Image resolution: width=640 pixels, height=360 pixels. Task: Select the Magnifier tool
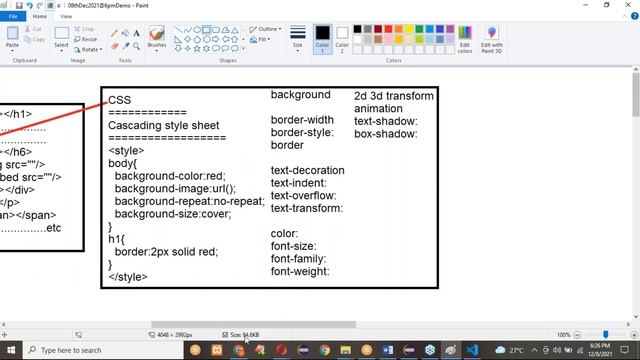pyautogui.click(x=136, y=46)
